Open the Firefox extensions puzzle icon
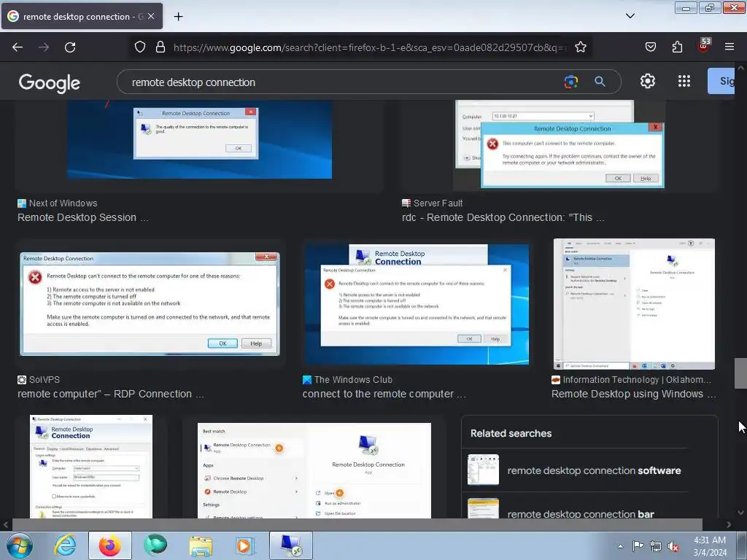 pyautogui.click(x=677, y=47)
